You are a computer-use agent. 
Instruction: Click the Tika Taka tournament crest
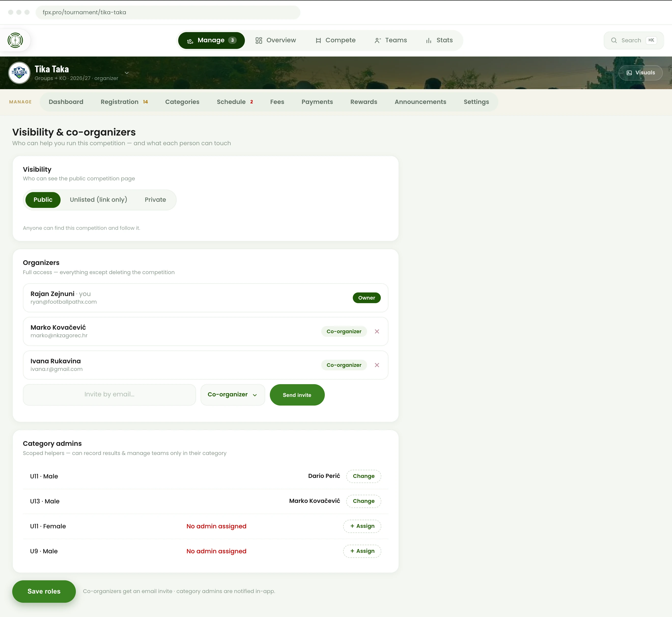[x=19, y=73]
